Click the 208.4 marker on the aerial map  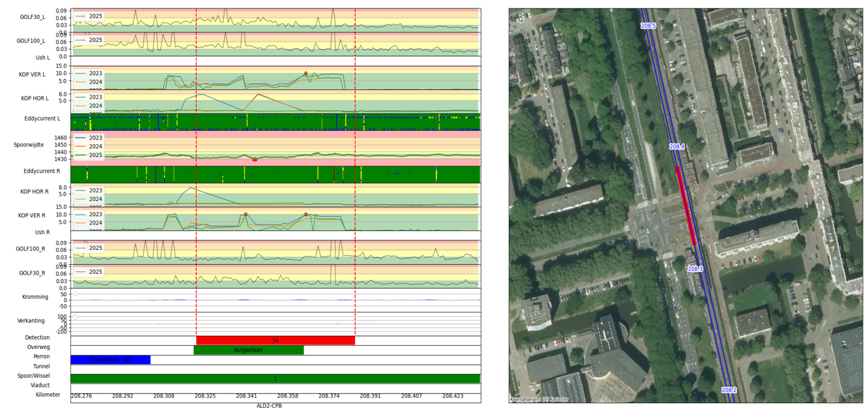point(677,147)
